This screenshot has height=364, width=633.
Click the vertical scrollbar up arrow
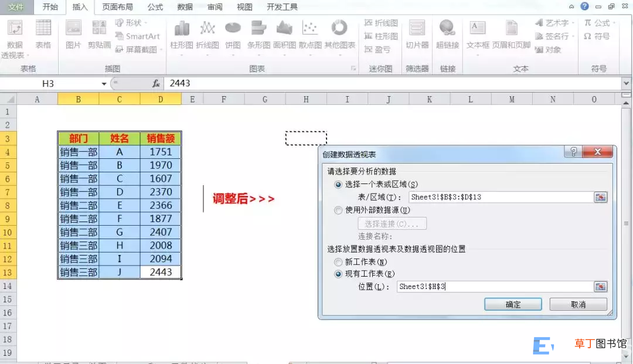[626, 103]
